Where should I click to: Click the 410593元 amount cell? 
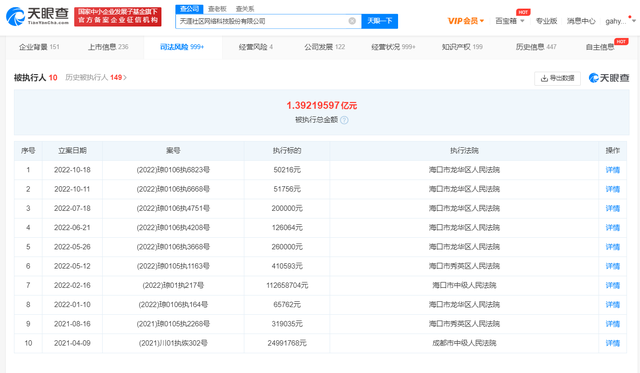click(x=287, y=266)
